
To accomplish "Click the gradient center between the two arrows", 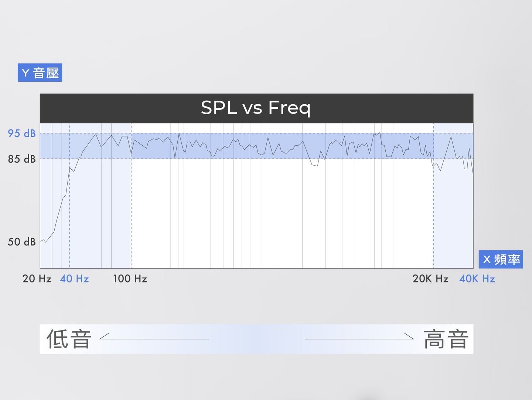I will pyautogui.click(x=256, y=339).
